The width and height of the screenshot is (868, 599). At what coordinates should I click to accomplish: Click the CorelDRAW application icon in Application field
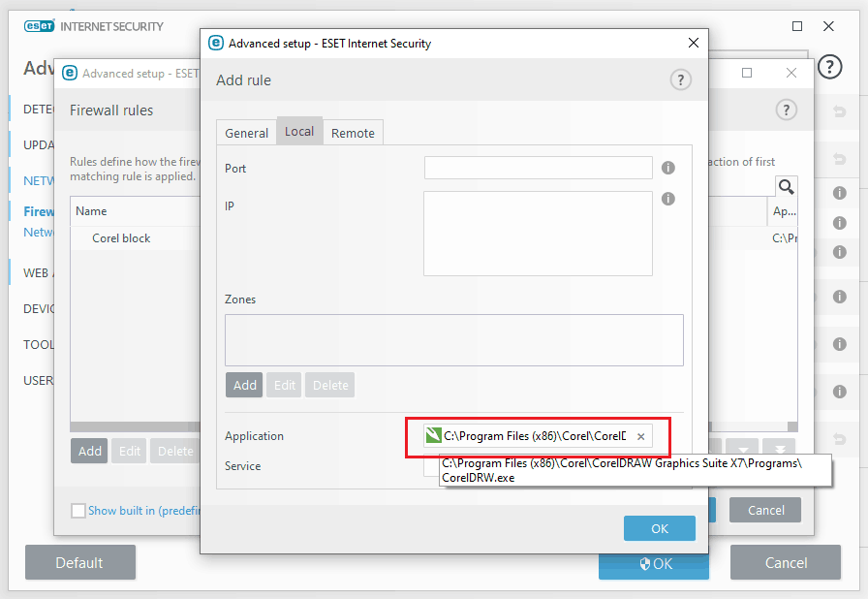[x=433, y=436]
